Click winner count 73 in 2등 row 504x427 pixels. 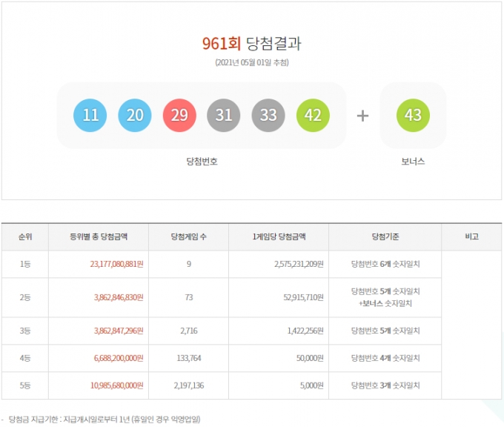tap(189, 297)
